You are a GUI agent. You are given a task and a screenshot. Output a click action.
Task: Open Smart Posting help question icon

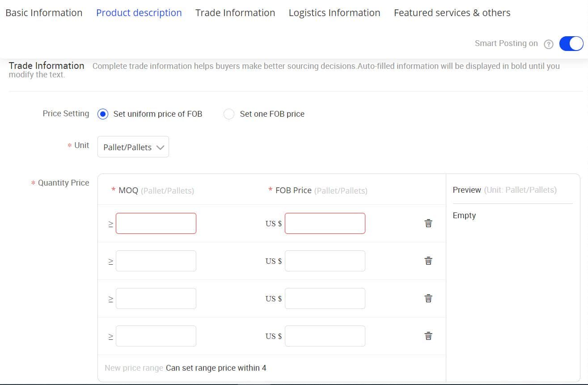549,44
